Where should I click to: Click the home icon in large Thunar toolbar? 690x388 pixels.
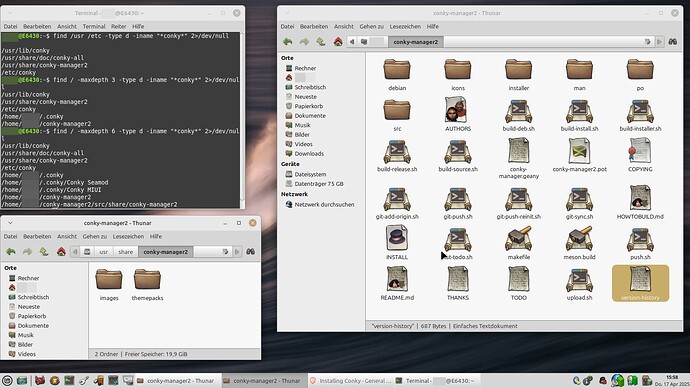[338, 41]
